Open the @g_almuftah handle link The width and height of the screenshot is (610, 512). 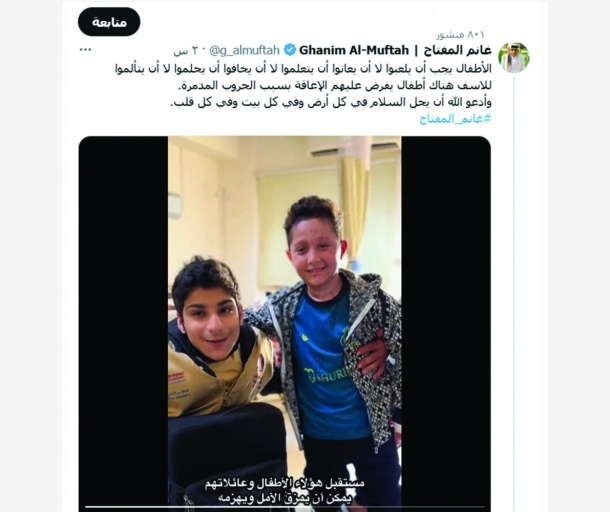click(x=245, y=50)
